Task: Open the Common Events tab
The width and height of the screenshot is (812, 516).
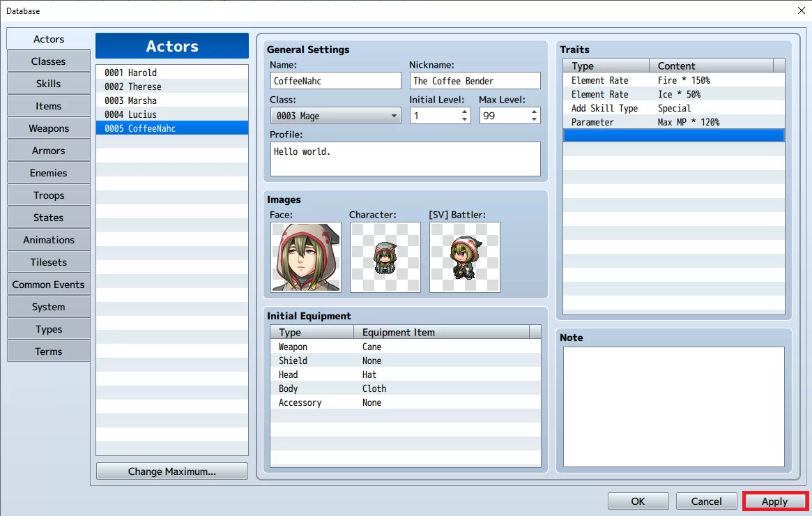Action: 49,284
